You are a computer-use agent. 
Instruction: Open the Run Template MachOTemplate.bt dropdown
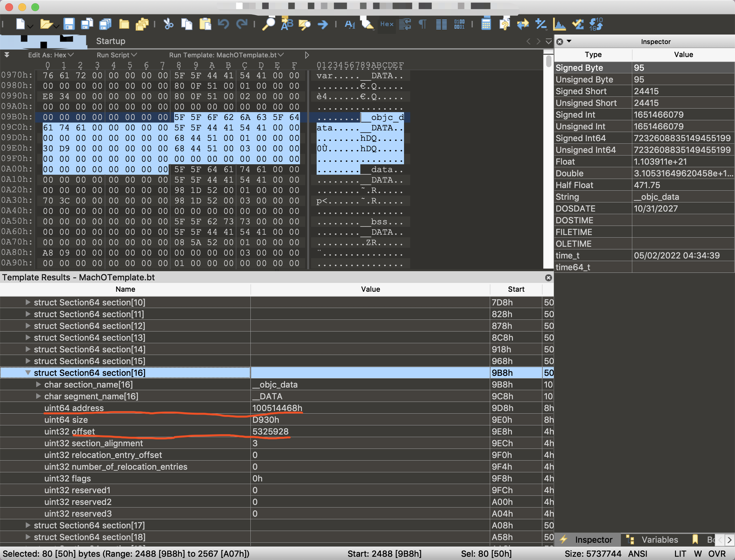pyautogui.click(x=226, y=55)
